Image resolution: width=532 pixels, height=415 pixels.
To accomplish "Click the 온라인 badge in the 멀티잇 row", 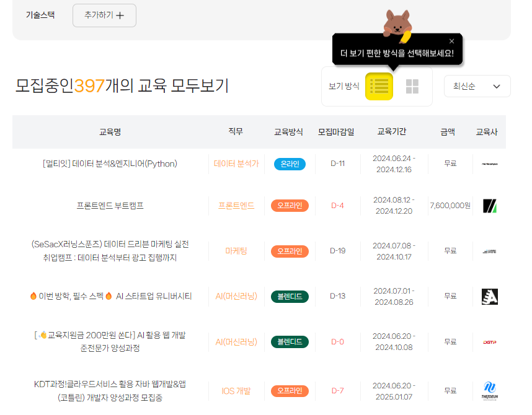I will [x=290, y=164].
